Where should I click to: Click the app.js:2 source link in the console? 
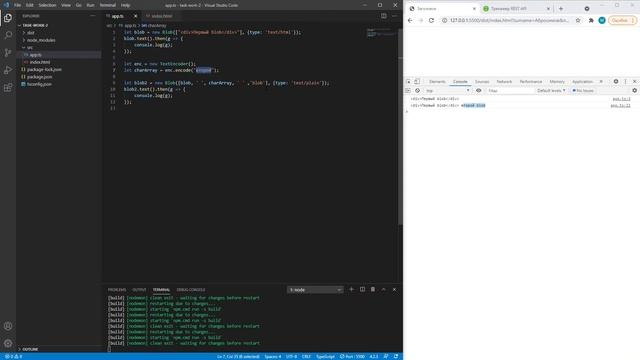pos(622,99)
